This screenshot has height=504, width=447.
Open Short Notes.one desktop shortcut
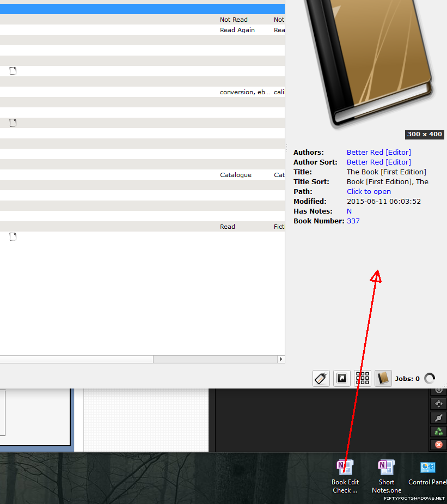(387, 476)
